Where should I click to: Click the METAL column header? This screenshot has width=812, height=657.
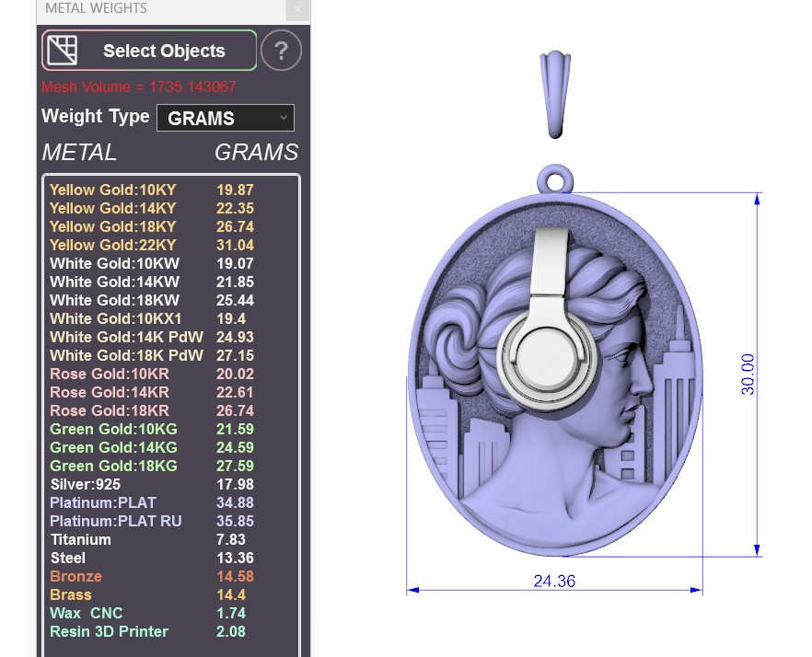point(79,152)
